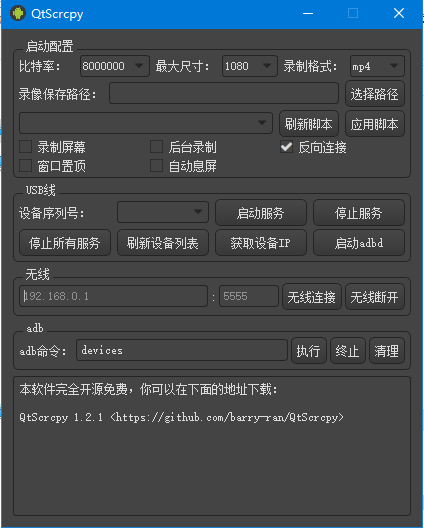Screen dimensions: 424x528
Task: Expand the 最大尺寸 dropdown showing 1080
Action: pyautogui.click(x=250, y=66)
